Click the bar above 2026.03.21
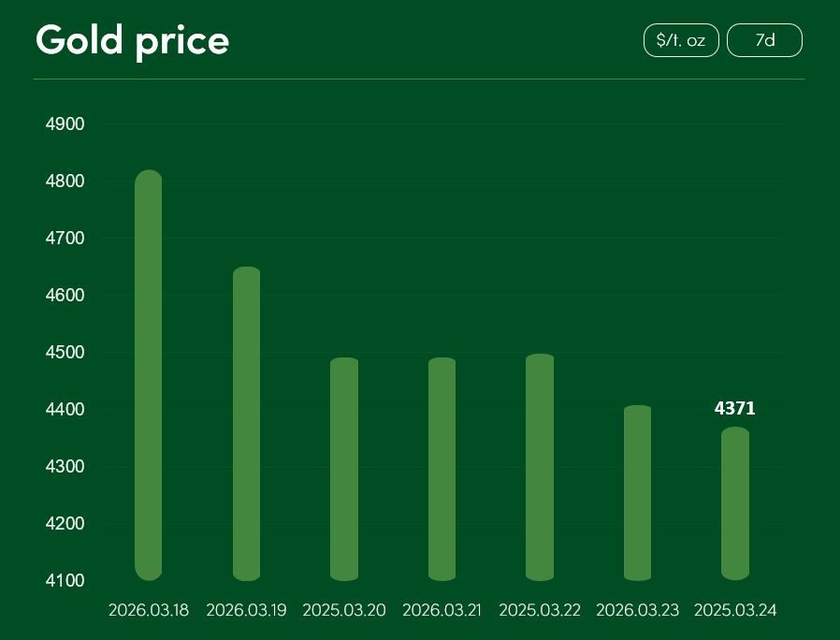The width and height of the screenshot is (840, 640). point(442,468)
